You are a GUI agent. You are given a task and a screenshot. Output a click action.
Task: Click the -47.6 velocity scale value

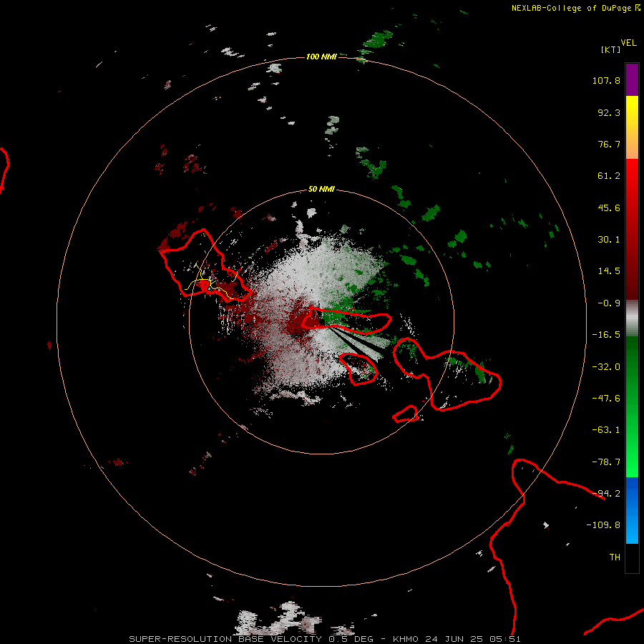pos(606,399)
